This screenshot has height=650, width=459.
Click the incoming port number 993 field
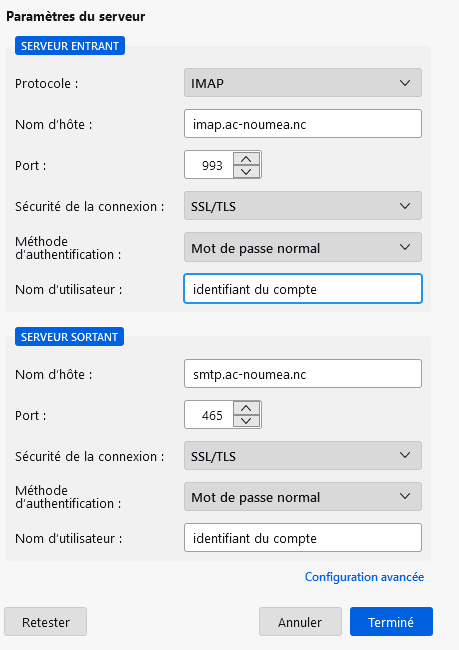tap(210, 165)
